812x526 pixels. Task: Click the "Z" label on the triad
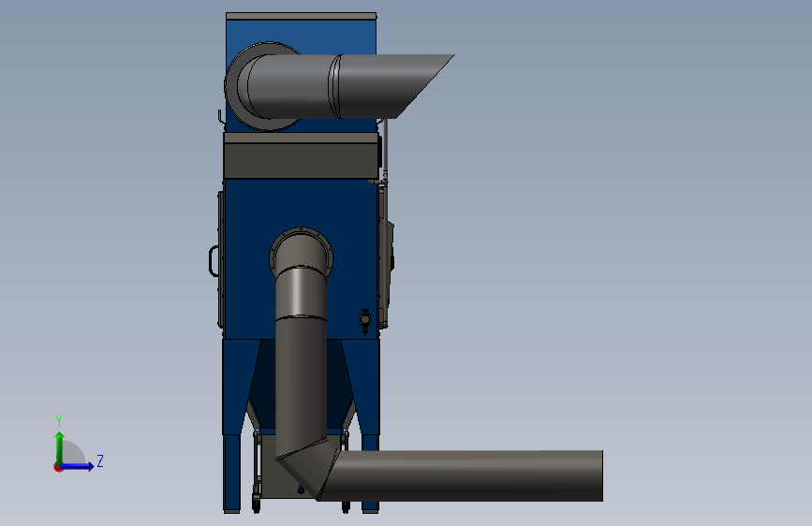click(100, 460)
